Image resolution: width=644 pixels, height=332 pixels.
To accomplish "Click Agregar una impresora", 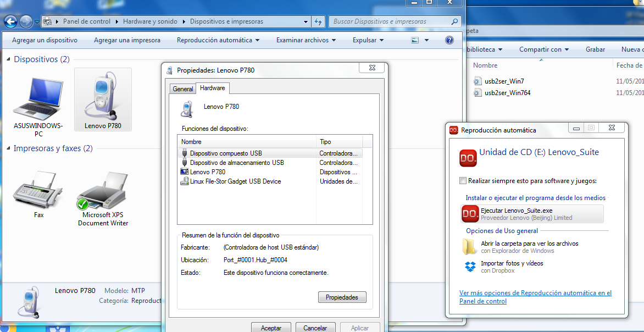I will pyautogui.click(x=127, y=40).
